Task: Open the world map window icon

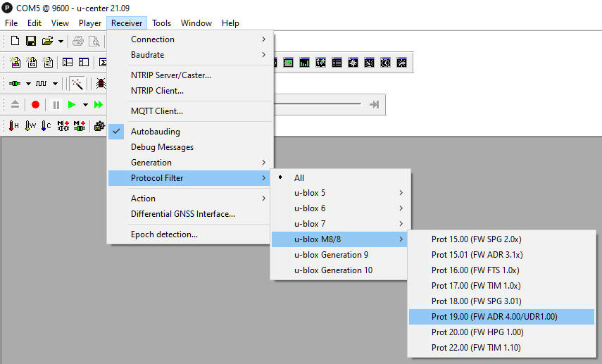Action: (320, 63)
